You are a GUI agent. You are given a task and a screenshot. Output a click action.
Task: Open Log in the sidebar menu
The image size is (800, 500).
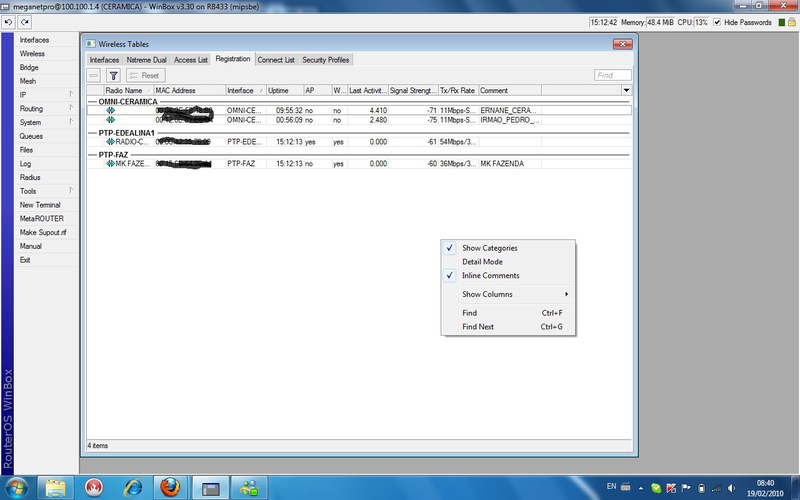(x=46, y=164)
